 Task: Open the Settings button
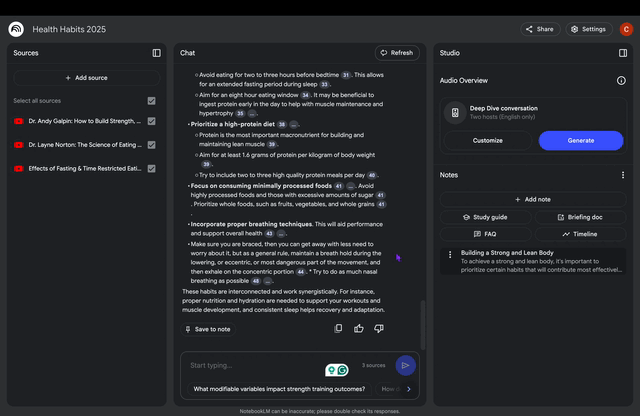589,29
